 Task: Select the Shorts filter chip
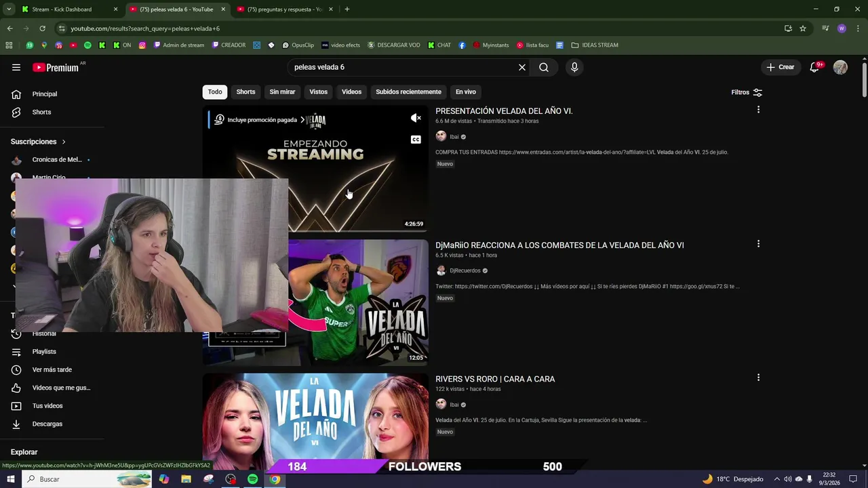coord(245,91)
